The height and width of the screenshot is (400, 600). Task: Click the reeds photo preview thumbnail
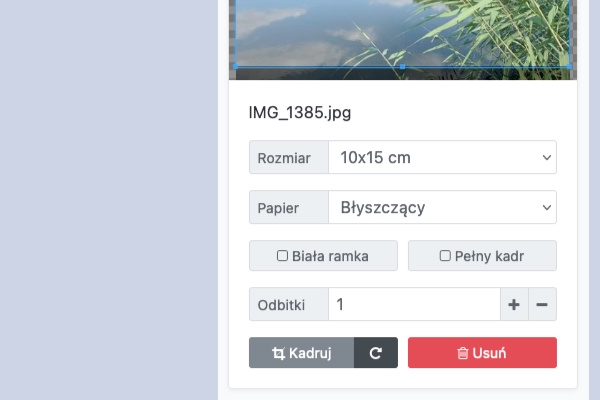pyautogui.click(x=401, y=35)
